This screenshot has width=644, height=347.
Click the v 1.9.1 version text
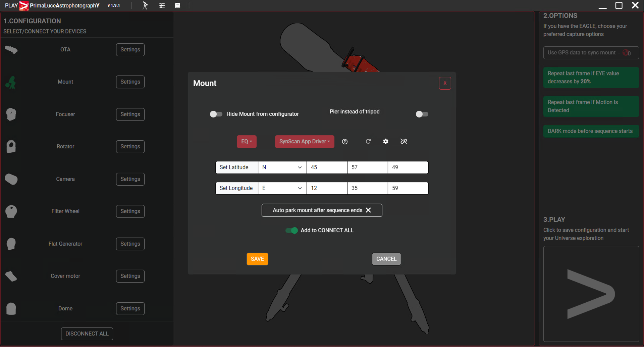click(114, 5)
